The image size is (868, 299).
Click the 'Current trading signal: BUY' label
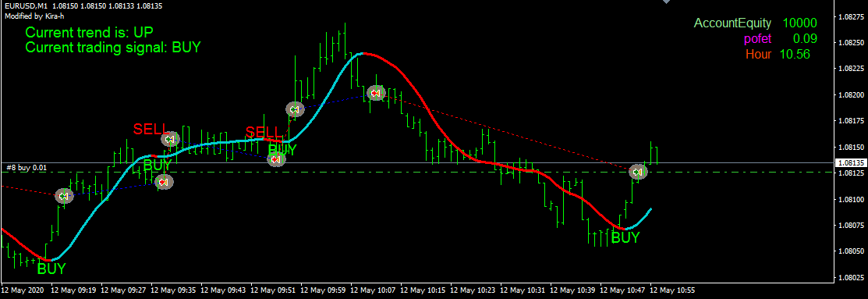click(x=113, y=48)
